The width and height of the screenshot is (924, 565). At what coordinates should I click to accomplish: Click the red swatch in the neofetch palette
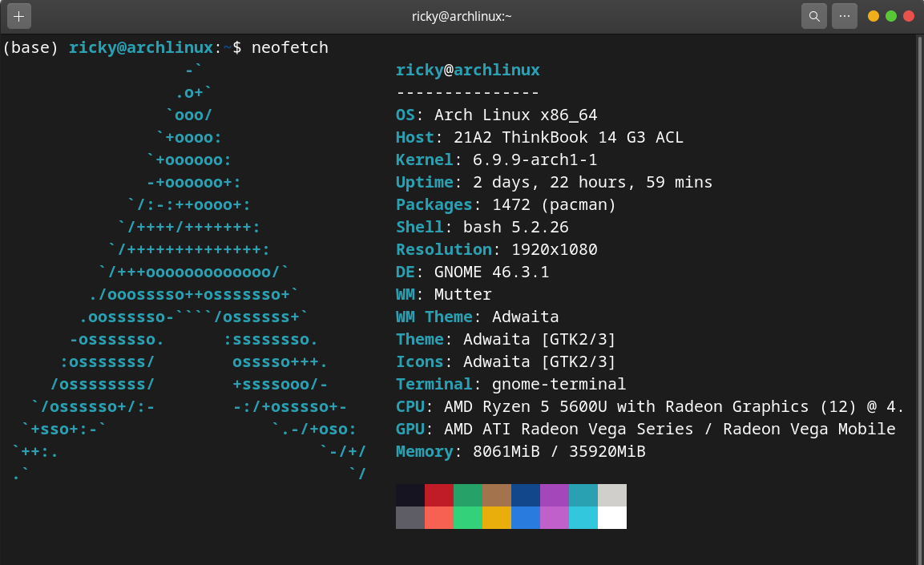click(x=439, y=494)
